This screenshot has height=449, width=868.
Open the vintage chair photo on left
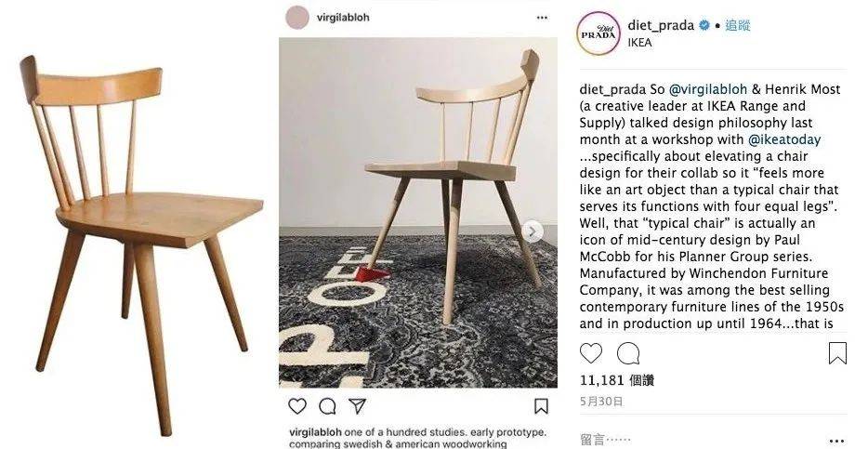pyautogui.click(x=141, y=244)
